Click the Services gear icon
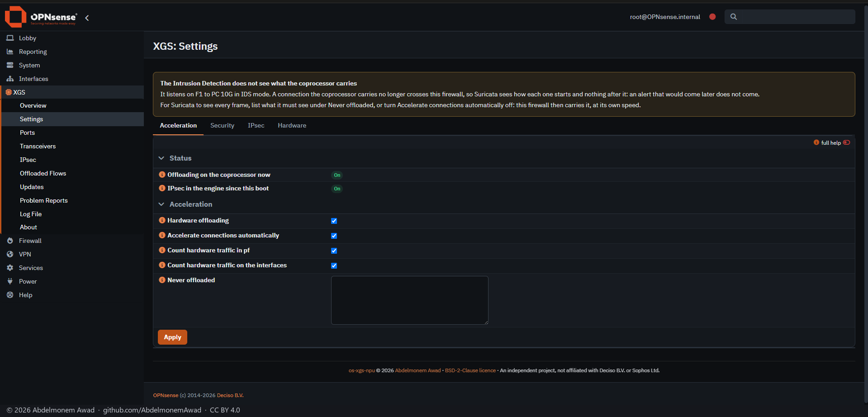 click(x=10, y=268)
